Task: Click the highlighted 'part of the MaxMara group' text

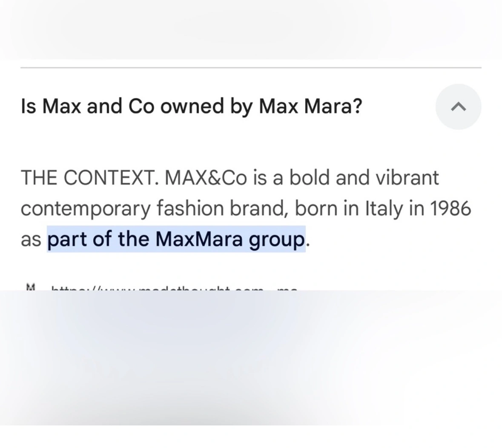Action: (x=176, y=239)
